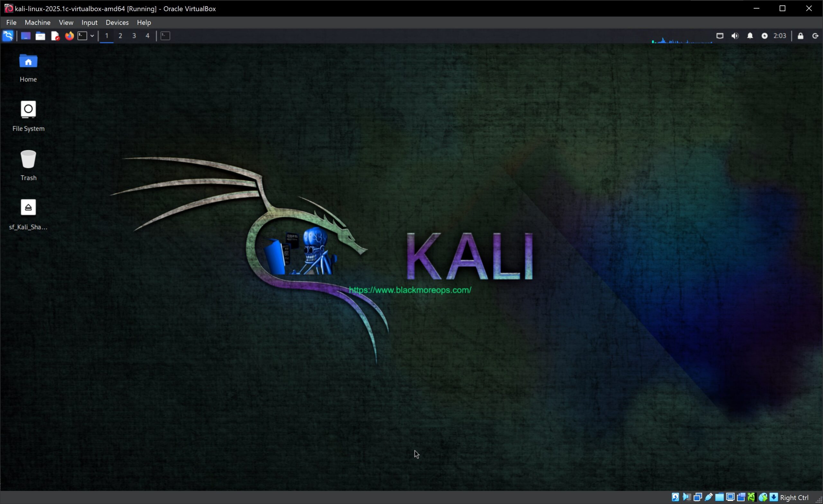Switch to workspace 3
Viewport: 823px width, 504px height.
pos(134,36)
